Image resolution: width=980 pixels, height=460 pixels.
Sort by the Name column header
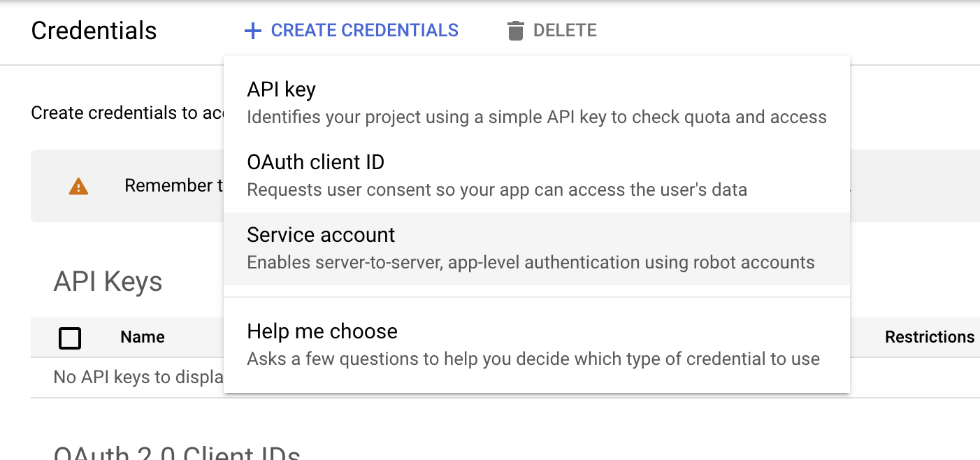pyautogui.click(x=143, y=337)
